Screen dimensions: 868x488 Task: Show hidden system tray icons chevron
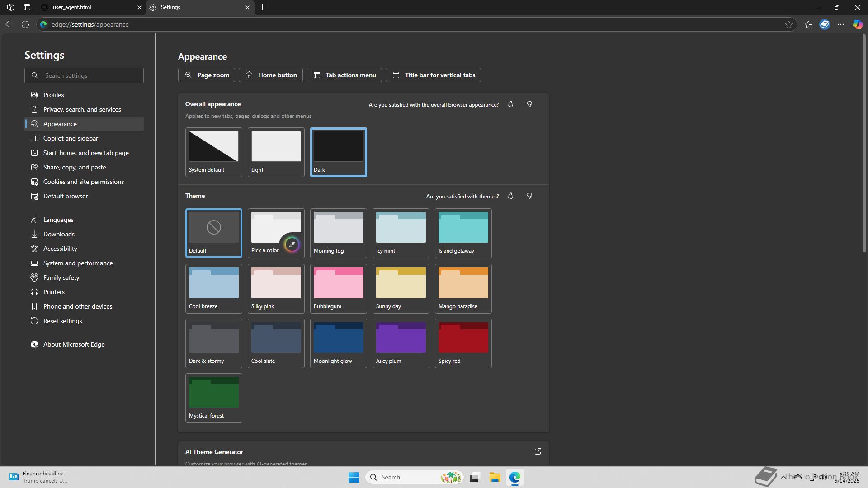(x=783, y=477)
